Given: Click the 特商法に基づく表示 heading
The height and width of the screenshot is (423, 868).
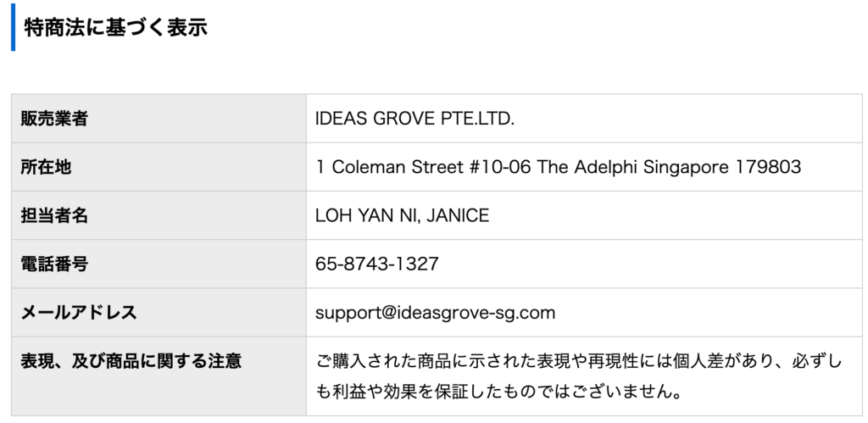Looking at the screenshot, I should [115, 27].
